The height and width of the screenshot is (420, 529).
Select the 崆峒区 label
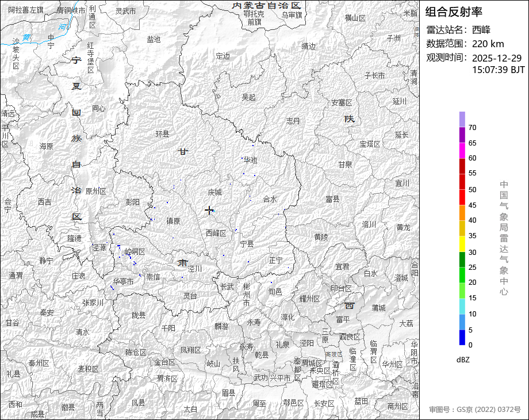135,251
